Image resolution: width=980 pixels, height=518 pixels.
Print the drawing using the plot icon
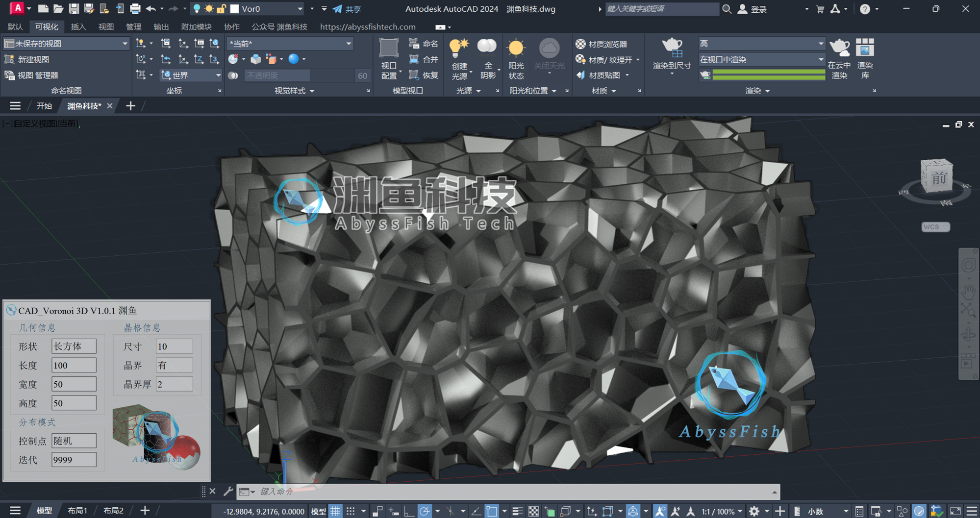(x=135, y=9)
